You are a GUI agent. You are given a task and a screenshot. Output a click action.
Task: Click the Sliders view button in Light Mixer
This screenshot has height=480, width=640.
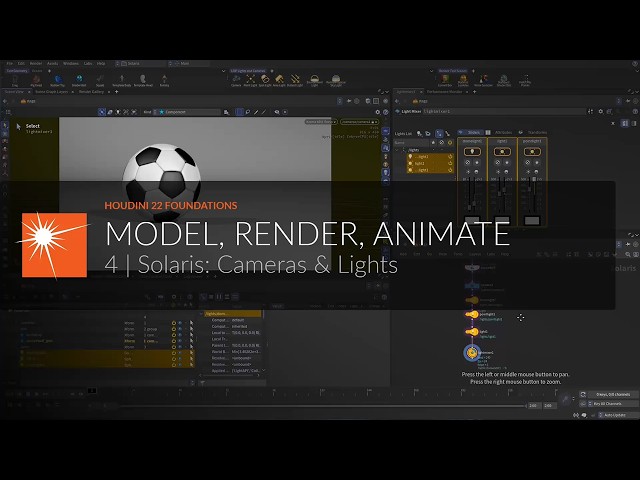(x=473, y=132)
